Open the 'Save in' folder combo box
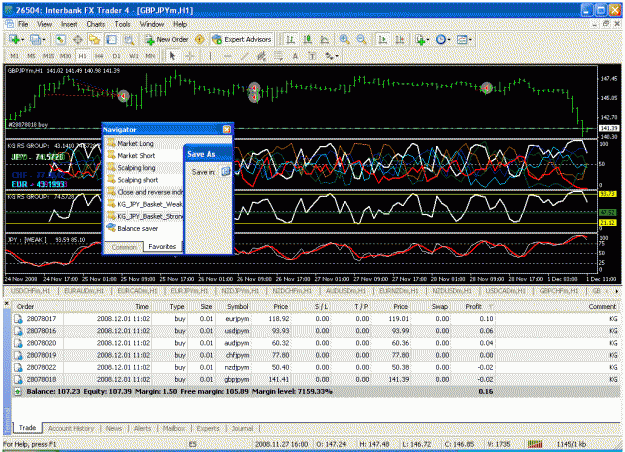Screen dimensions: 625x452 [226, 172]
